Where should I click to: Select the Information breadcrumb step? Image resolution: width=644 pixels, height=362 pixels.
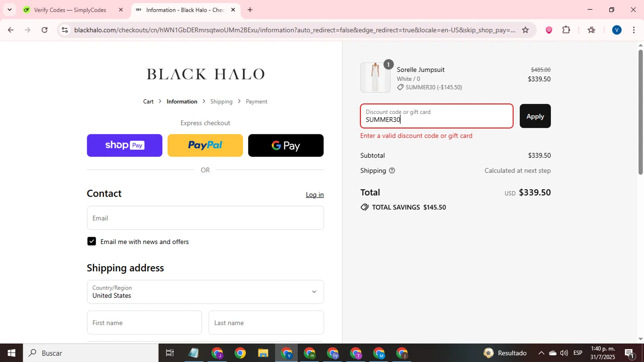click(x=182, y=102)
